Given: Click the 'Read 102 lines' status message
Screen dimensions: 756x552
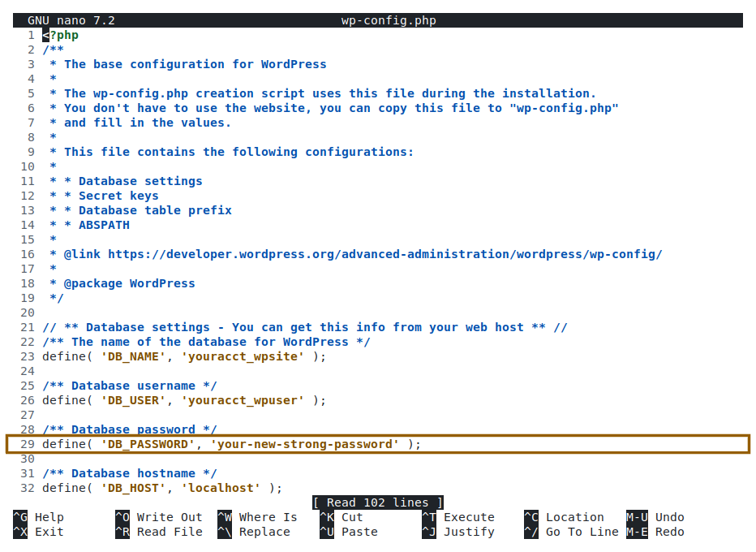Looking at the screenshot, I should point(377,502).
